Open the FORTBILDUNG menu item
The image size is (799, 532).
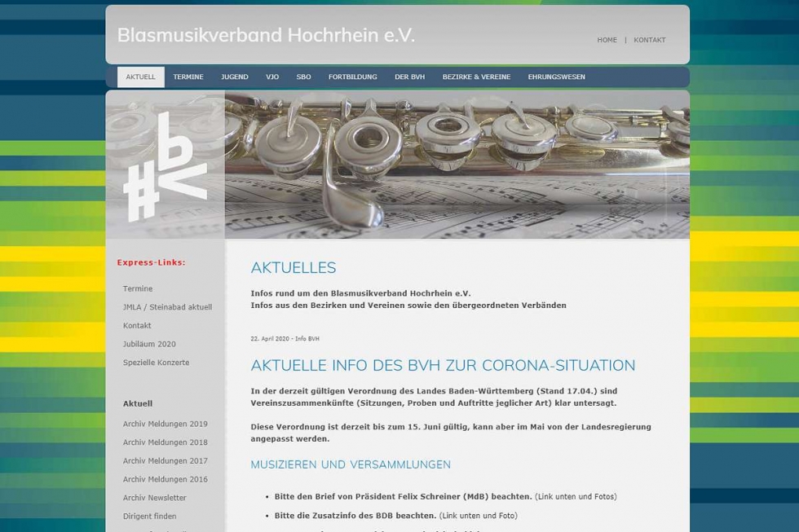click(352, 77)
